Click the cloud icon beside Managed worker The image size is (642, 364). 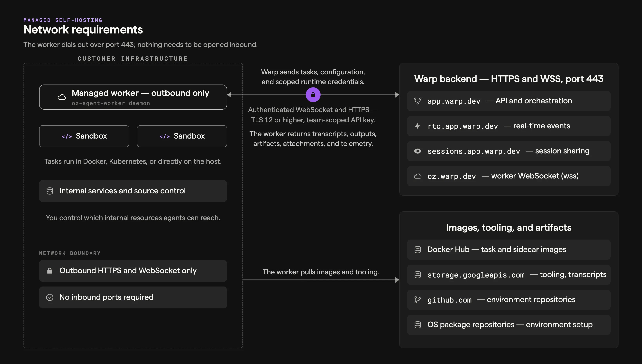coord(62,97)
